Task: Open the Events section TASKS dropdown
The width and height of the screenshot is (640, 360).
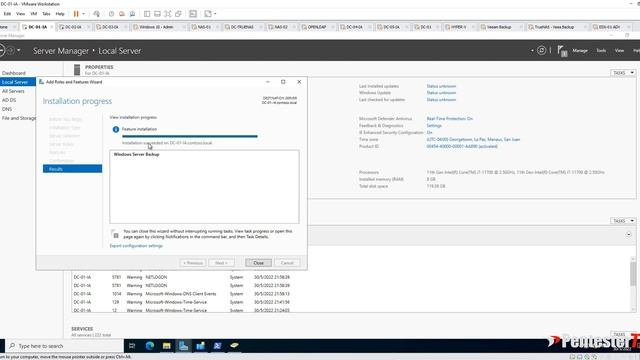Action: pos(623,220)
